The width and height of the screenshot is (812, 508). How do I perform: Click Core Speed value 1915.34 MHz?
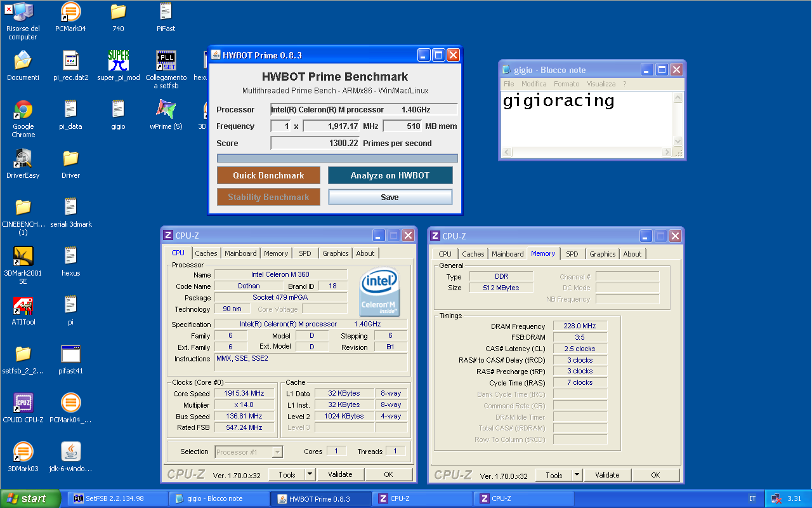point(244,393)
